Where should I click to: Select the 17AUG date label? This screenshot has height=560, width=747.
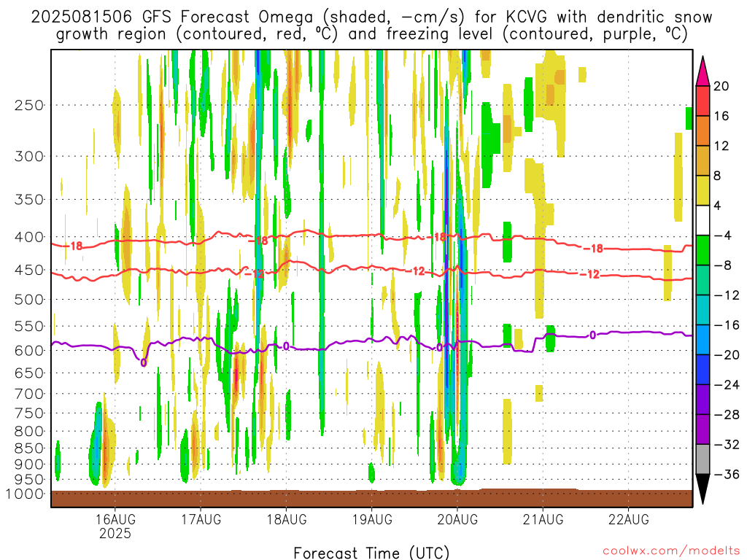pos(201,519)
